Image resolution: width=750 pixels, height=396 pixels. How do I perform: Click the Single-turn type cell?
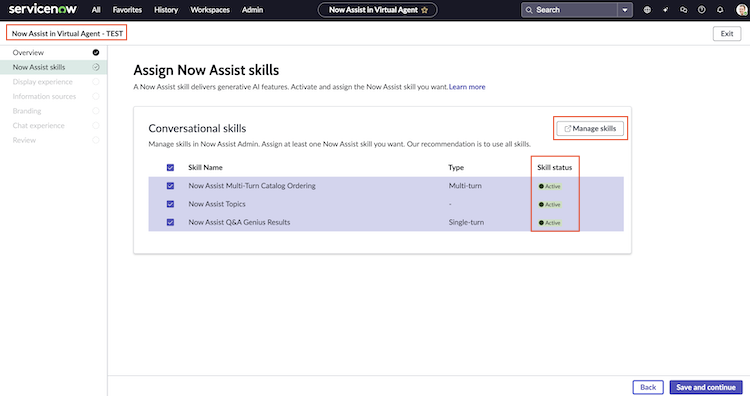click(466, 222)
